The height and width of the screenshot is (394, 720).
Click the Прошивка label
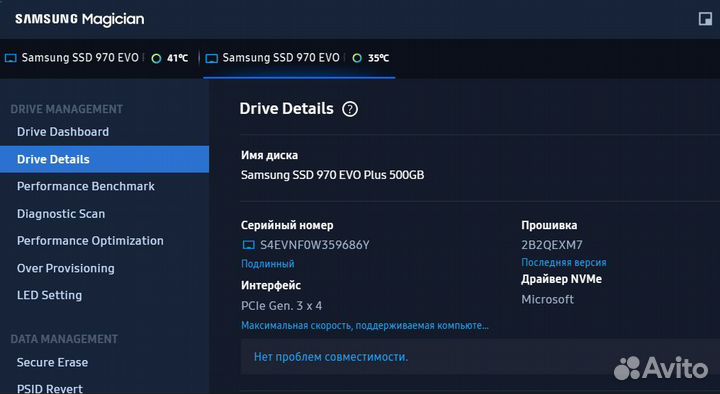point(549,225)
